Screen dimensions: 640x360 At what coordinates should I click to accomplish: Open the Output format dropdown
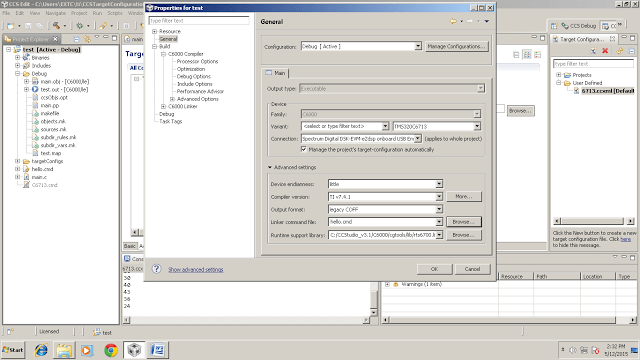point(439,209)
